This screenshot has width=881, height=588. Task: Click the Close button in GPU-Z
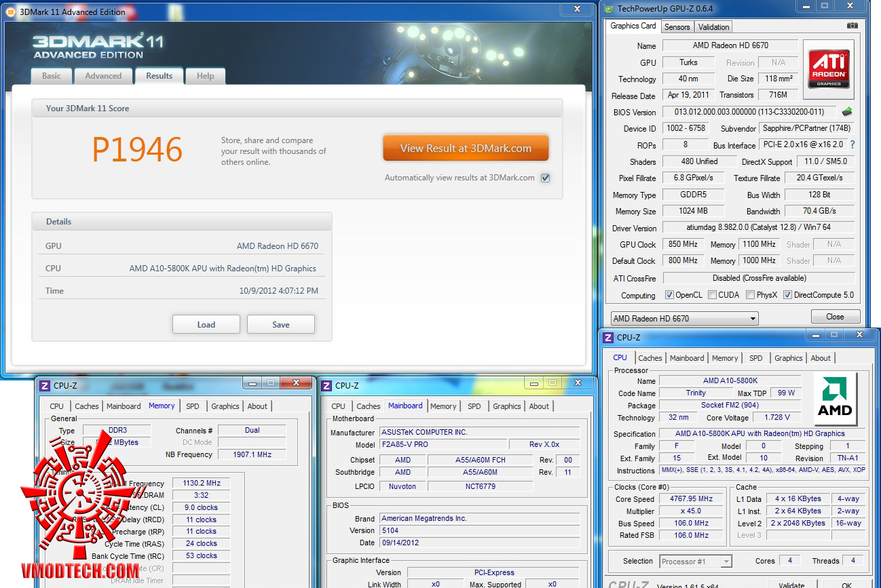[x=836, y=317]
